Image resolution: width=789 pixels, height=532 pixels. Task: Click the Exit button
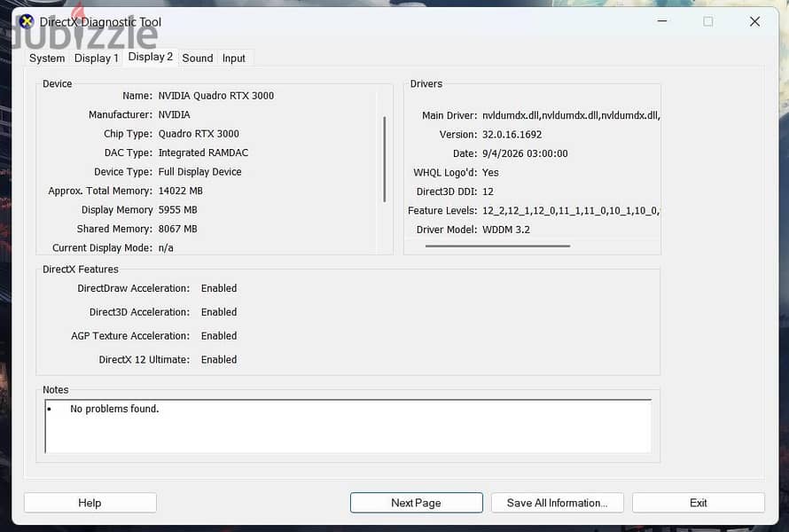698,503
